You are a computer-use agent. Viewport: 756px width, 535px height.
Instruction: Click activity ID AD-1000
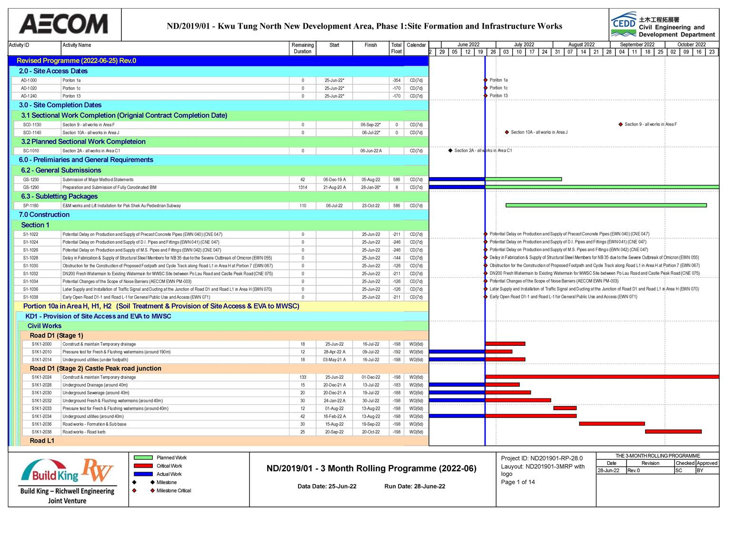pyautogui.click(x=29, y=81)
